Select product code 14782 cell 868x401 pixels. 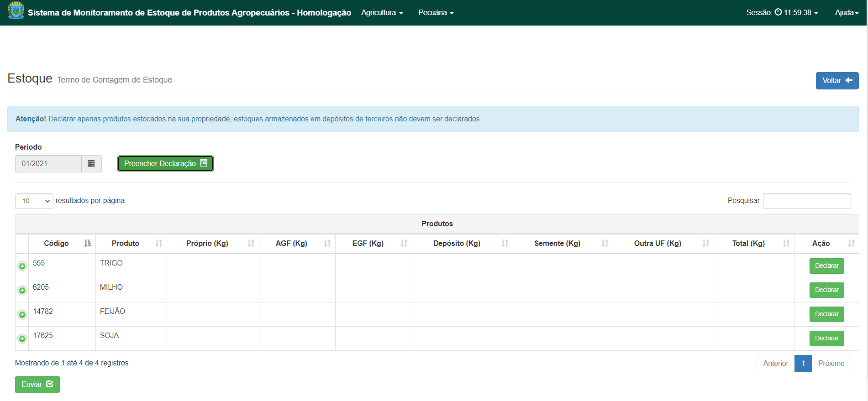pyautogui.click(x=62, y=314)
